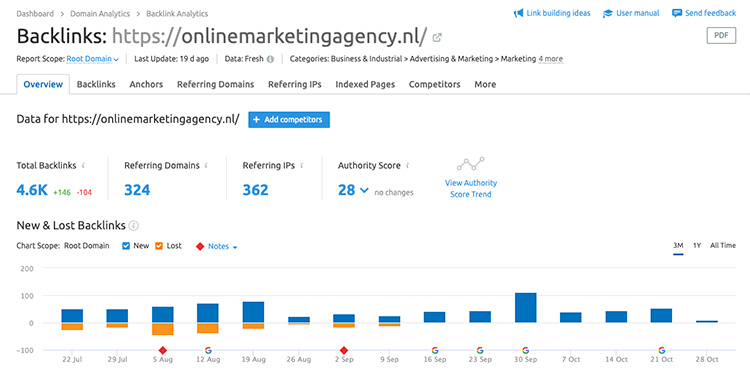
Task: Click View Authority Score Trend link
Action: (471, 188)
